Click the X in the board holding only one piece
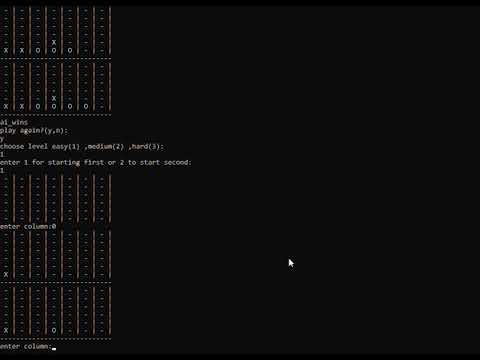Screen dimensions: 480x360 [6, 275]
